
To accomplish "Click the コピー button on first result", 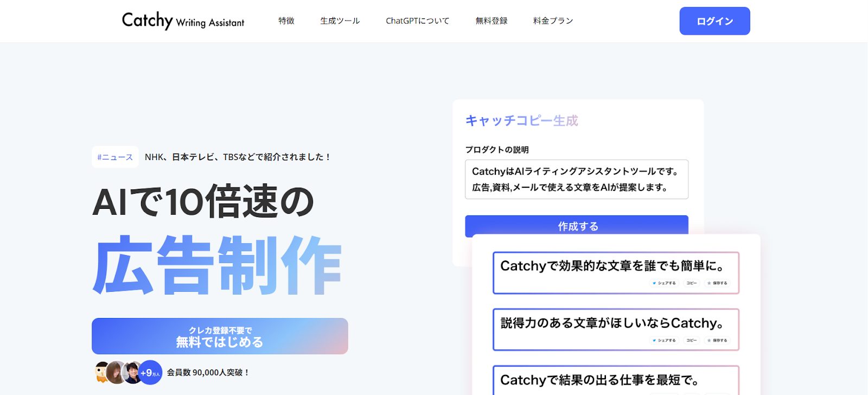I will [x=691, y=283].
